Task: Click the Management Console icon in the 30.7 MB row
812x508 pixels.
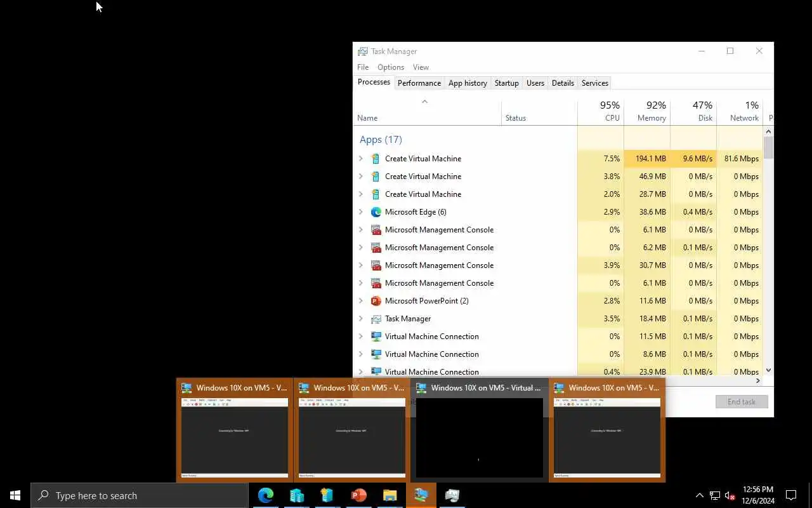Action: [x=376, y=265]
